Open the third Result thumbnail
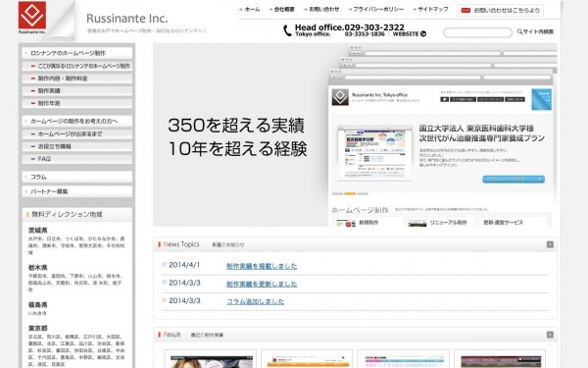This screenshot has height=368, width=588. click(x=403, y=360)
